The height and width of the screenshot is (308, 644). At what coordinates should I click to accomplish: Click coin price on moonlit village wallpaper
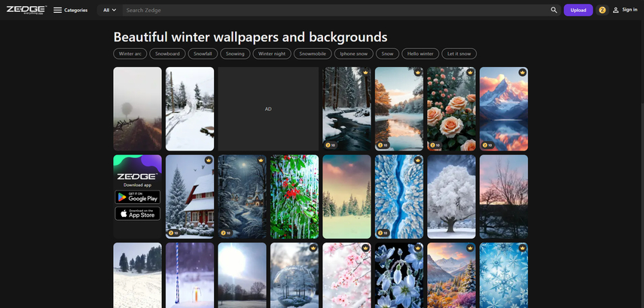226,233
